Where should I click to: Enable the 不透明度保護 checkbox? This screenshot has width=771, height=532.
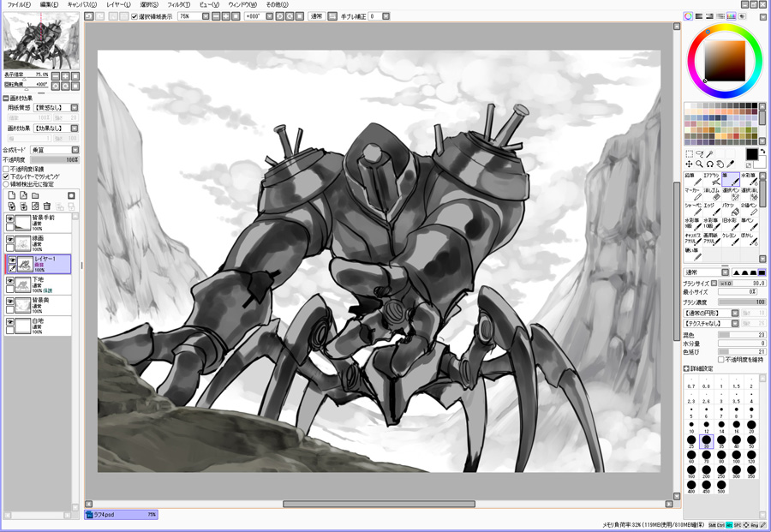click(x=6, y=170)
